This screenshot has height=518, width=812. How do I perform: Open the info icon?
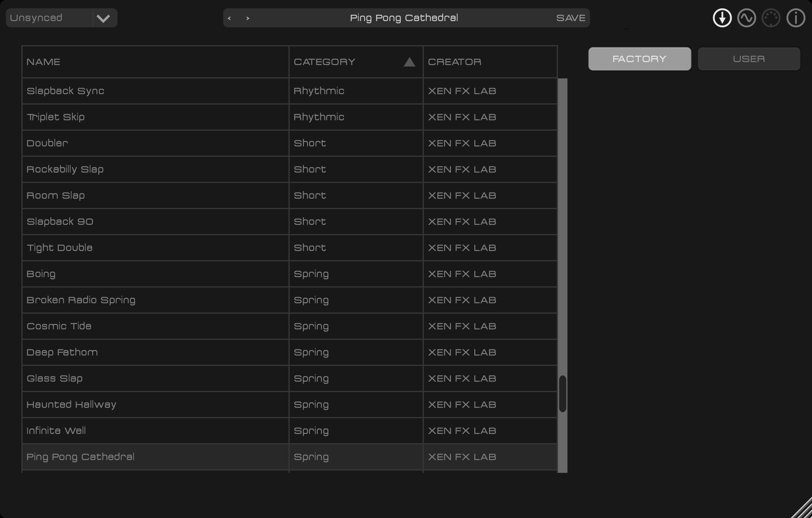coord(796,18)
